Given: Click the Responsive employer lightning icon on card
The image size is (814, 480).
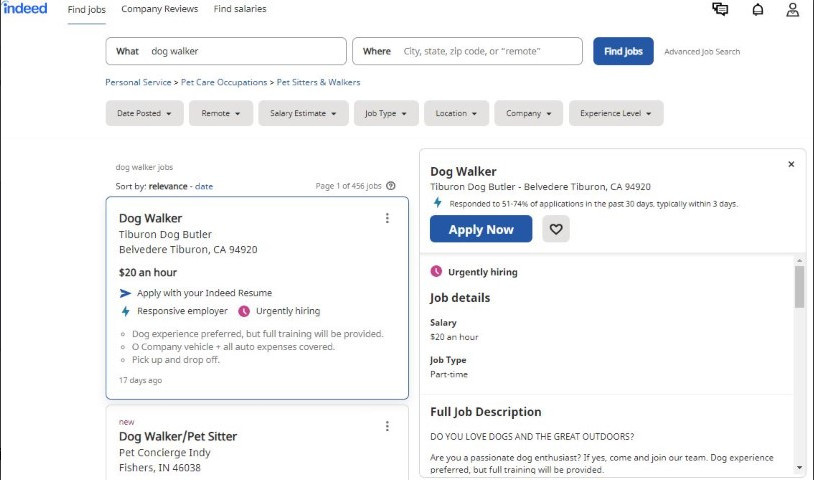Looking at the screenshot, I should [x=125, y=311].
